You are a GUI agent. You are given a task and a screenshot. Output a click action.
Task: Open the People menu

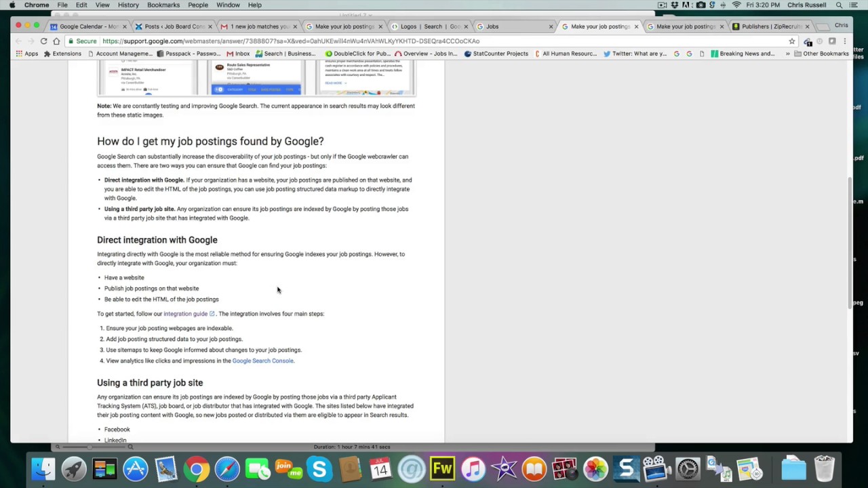(x=198, y=5)
